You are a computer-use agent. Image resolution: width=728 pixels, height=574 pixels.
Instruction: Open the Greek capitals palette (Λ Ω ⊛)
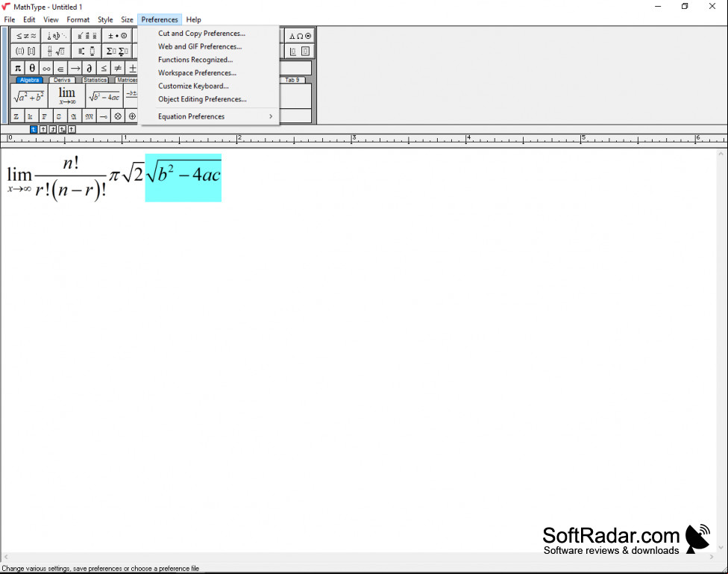point(300,36)
